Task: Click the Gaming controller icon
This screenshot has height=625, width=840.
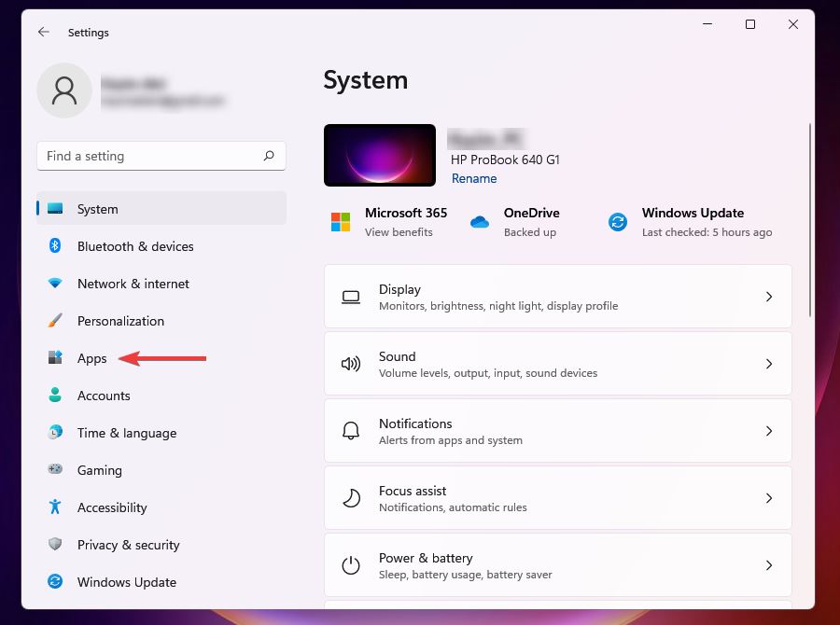Action: tap(55, 470)
